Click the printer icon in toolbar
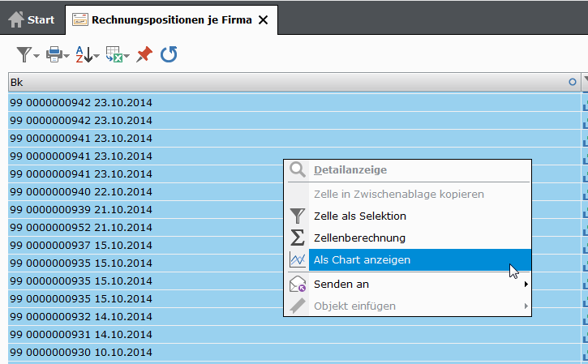588x364 pixels. pos(54,55)
